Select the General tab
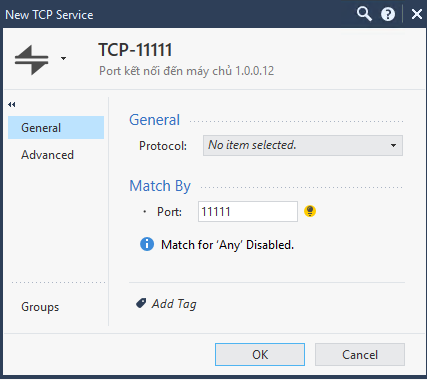 [56, 128]
